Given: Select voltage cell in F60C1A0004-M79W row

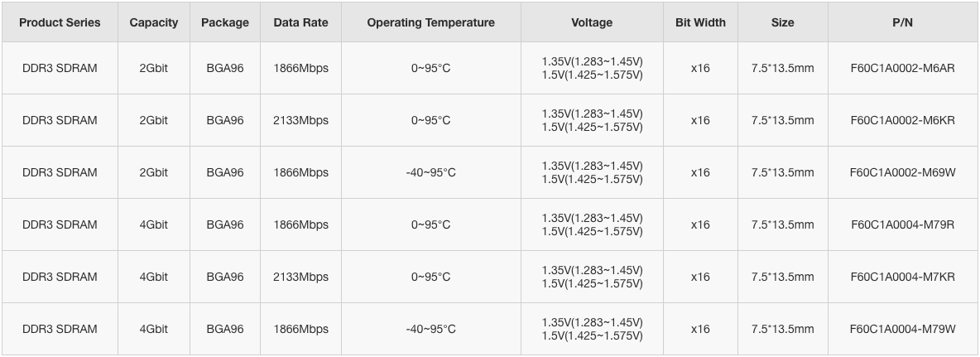Looking at the screenshot, I should (592, 329).
